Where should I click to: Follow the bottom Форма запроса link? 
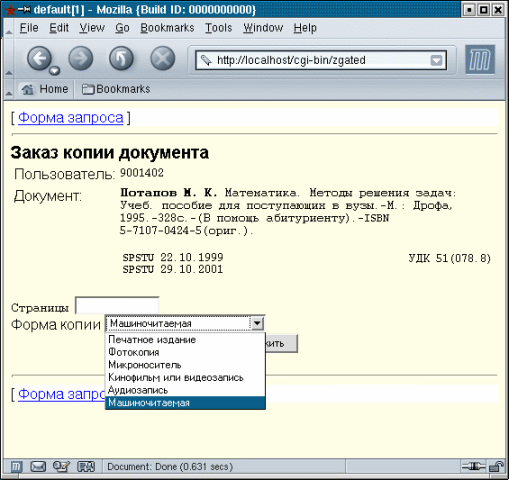click(62, 394)
